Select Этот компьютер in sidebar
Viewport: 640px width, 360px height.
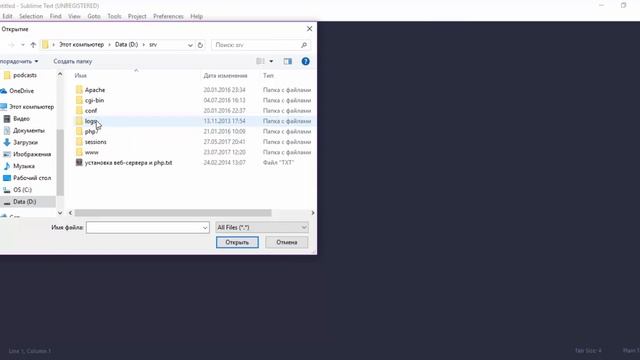pyautogui.click(x=31, y=107)
